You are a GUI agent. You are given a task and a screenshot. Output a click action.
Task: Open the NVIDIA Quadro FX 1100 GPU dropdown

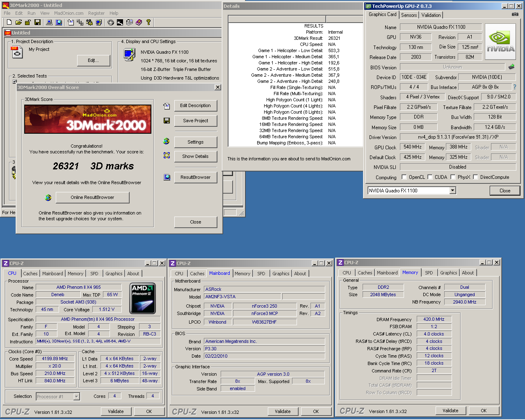453,190
